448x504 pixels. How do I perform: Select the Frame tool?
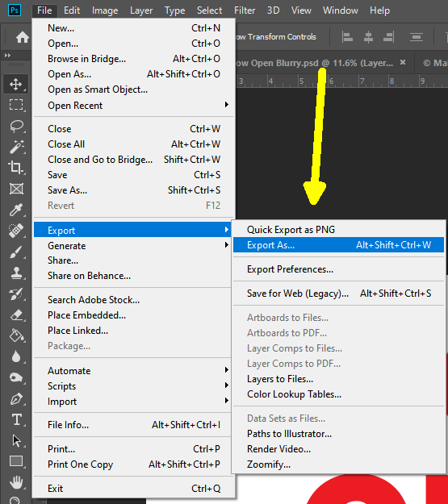16,189
